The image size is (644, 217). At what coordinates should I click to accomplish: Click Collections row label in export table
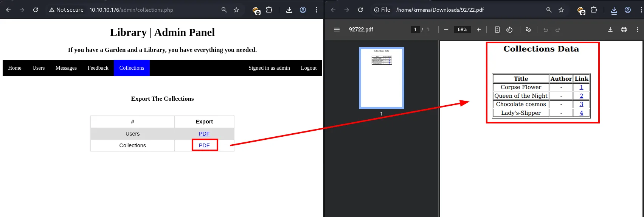(x=132, y=145)
